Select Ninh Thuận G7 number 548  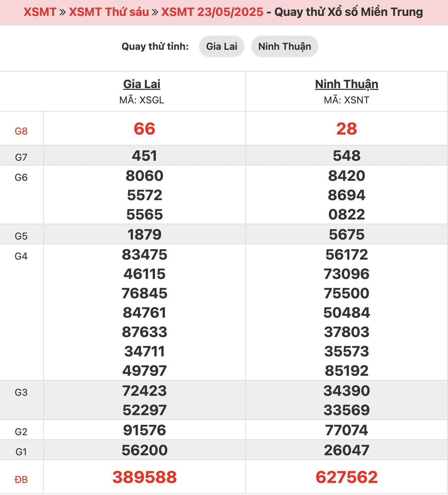[x=347, y=156]
